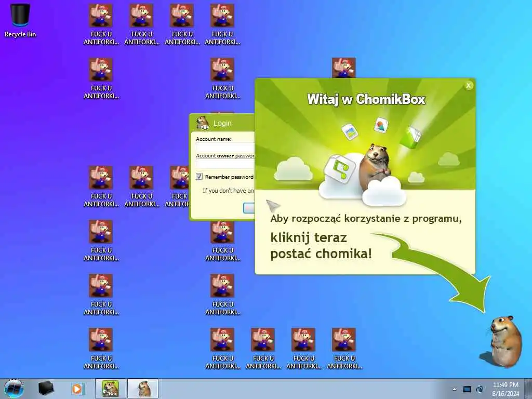
Task: Activate the plain hamster taskbar button
Action: (143, 389)
